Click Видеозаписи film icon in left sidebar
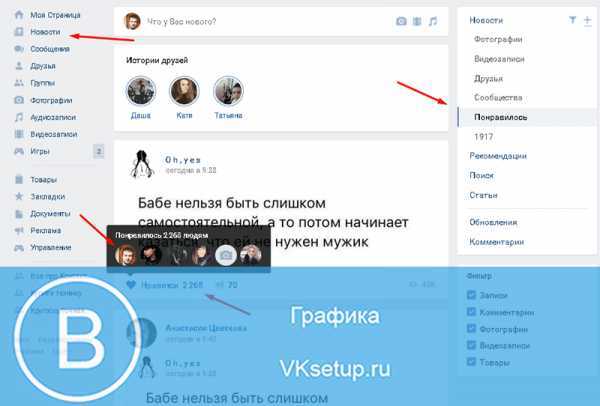 coord(19,134)
